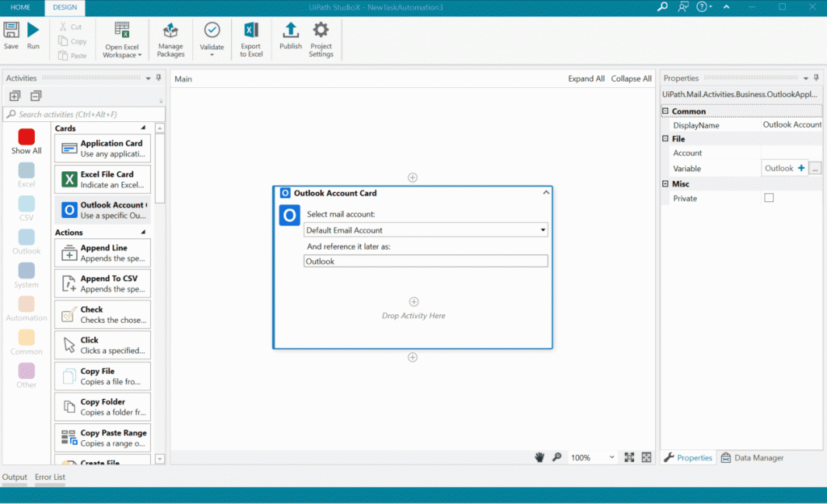This screenshot has height=504, width=827.
Task: Open Manage Packages
Action: point(170,40)
